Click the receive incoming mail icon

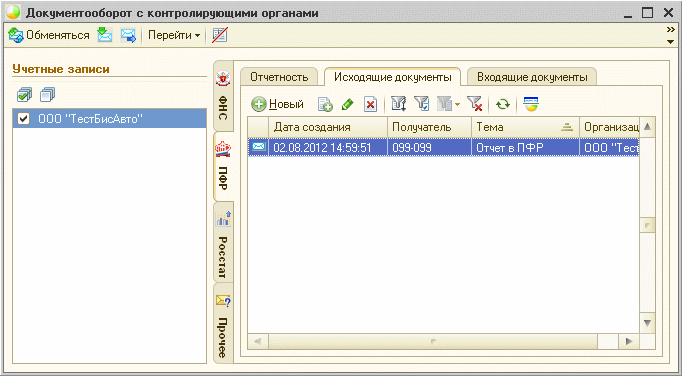click(x=104, y=35)
